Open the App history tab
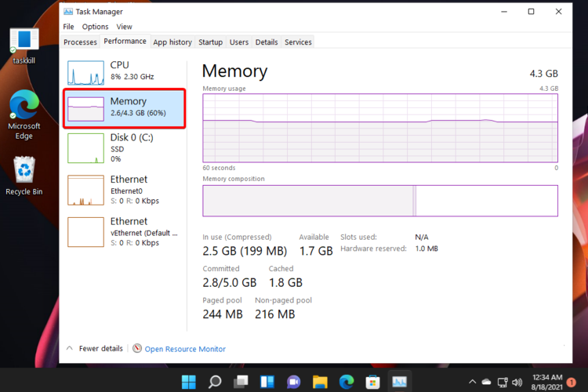Viewport: 588px width, 392px height. 172,42
